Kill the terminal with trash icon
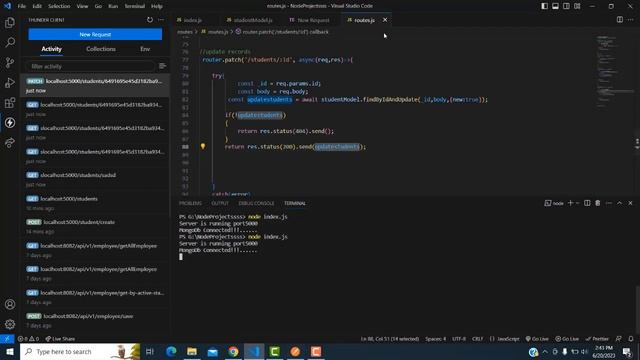 point(598,203)
